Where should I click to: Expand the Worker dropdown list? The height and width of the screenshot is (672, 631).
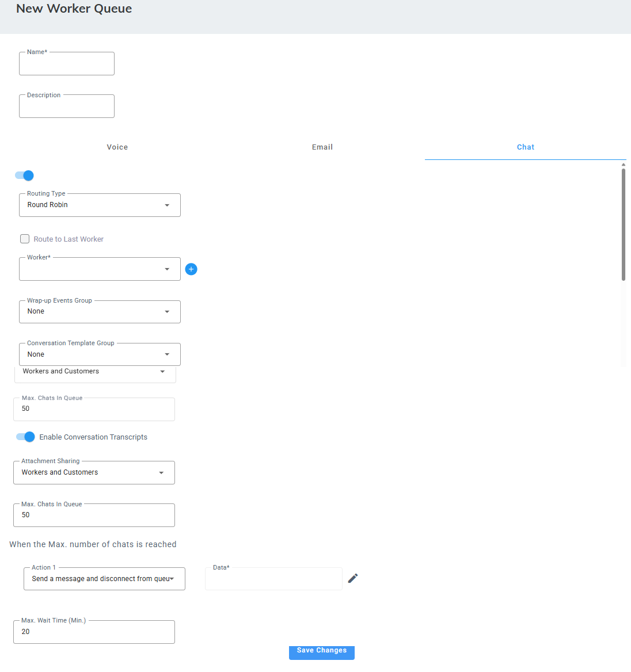[100, 269]
